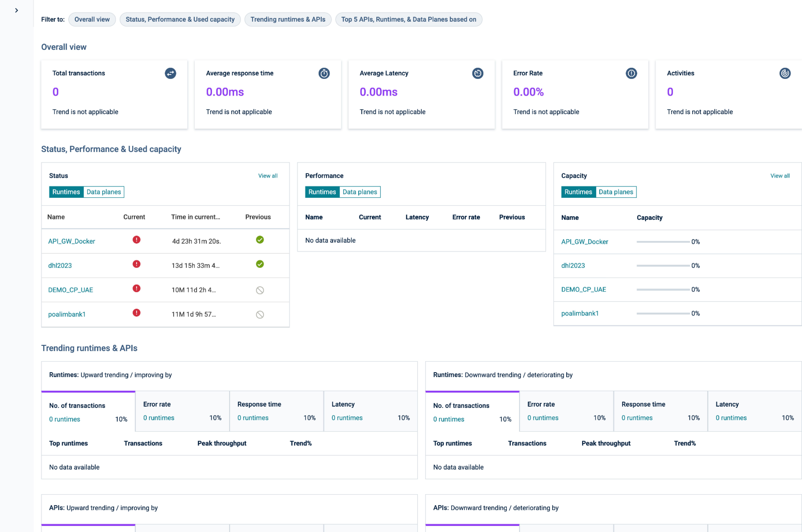The image size is (802, 532).
Task: Select Error rate tab in upward Runtimes
Action: 182,411
